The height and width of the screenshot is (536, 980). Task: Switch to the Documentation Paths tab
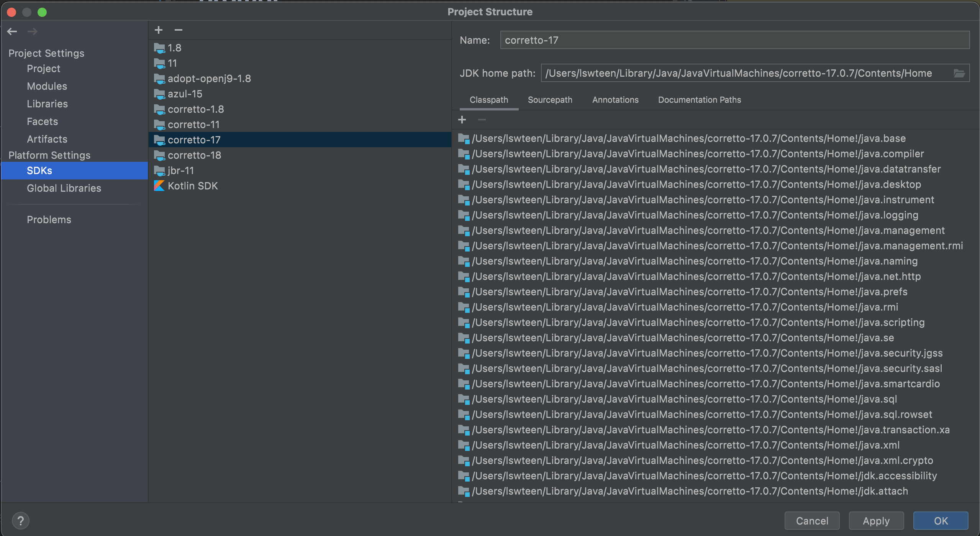[699, 100]
